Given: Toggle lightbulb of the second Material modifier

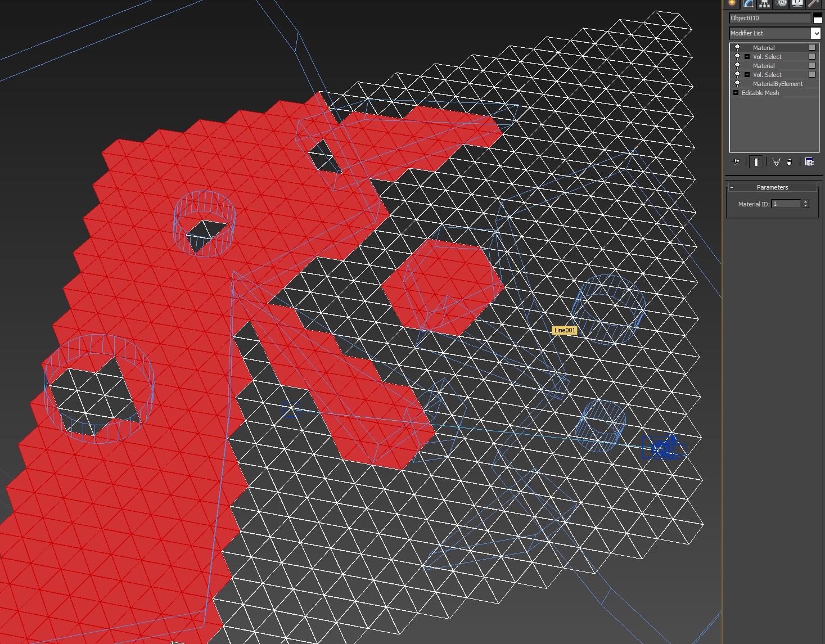Looking at the screenshot, I should point(737,66).
